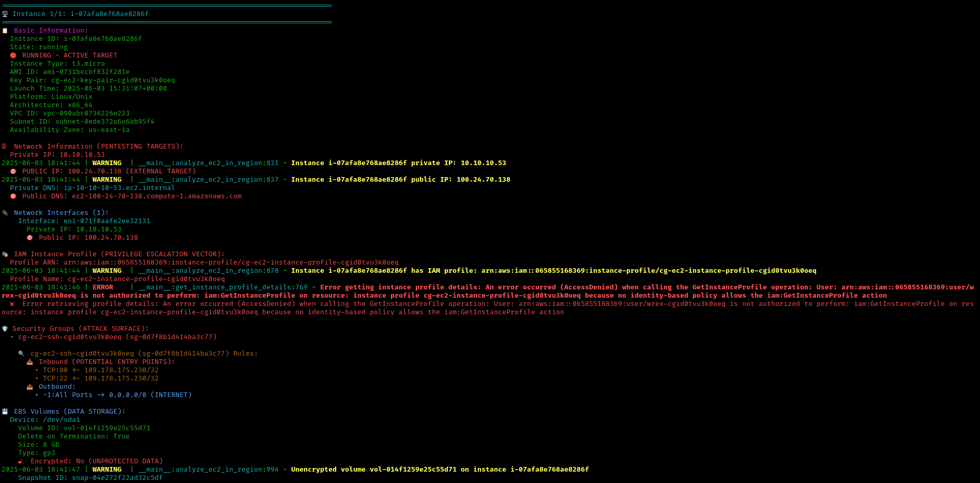Click the target icon before PUBLIC IP (EXTERNAL TARGET)
The width and height of the screenshot is (980, 483).
(x=13, y=171)
